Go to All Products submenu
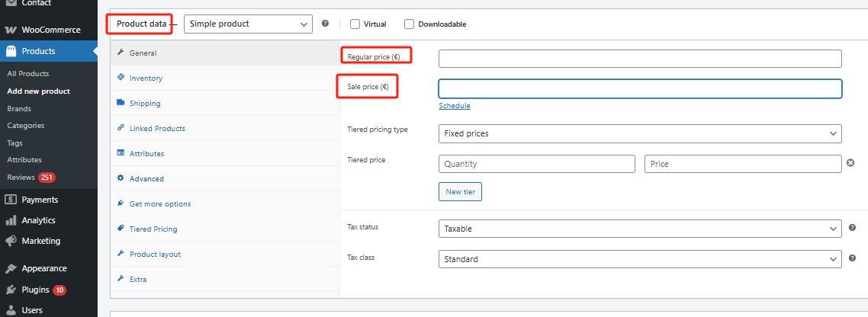 pyautogui.click(x=28, y=74)
